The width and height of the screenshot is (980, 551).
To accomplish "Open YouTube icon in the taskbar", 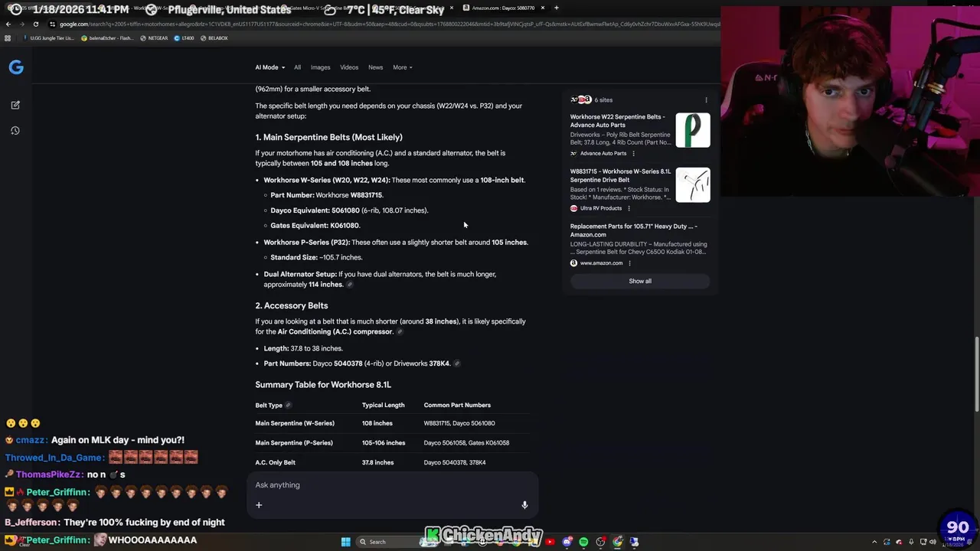I will pos(550,542).
